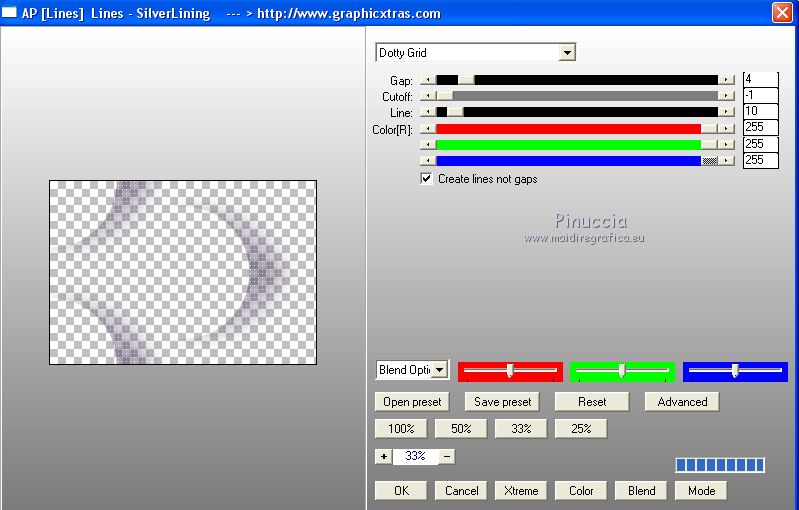Click the 33% zoom level field
799x510 pixels.
click(415, 457)
